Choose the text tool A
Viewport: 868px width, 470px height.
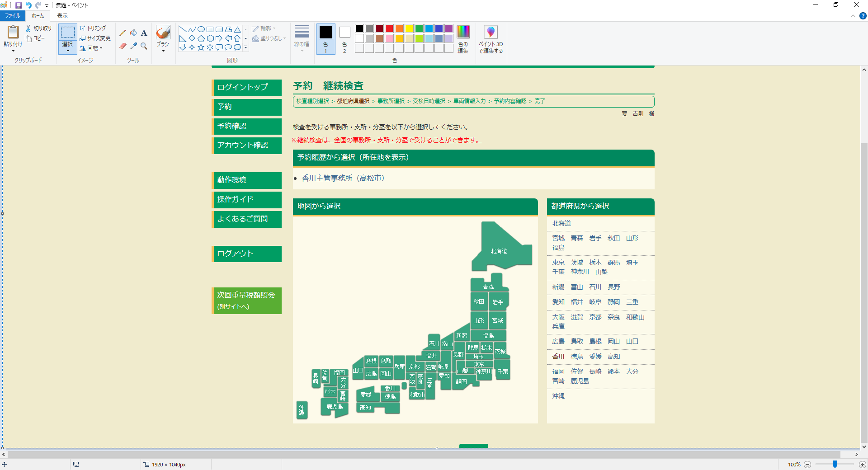[x=144, y=33]
